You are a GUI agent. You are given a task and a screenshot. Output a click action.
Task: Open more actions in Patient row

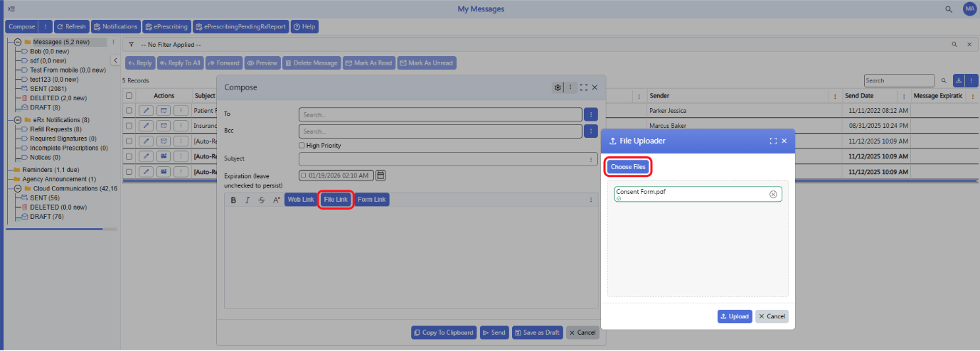(x=181, y=110)
